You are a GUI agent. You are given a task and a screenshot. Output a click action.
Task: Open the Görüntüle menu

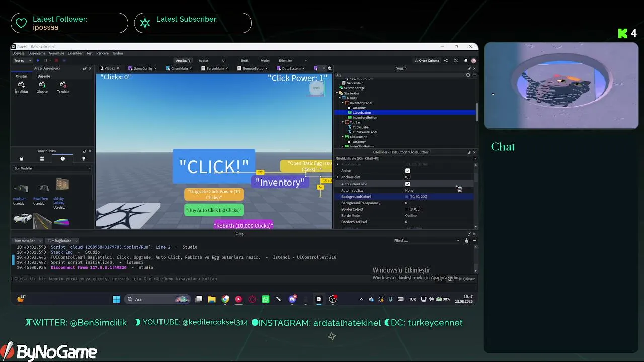56,53
